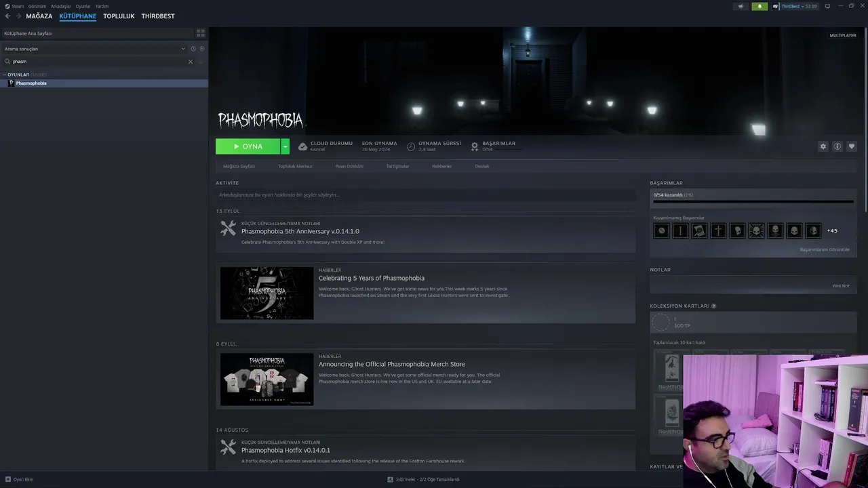Open Topluluk Merkezi link

tap(295, 166)
